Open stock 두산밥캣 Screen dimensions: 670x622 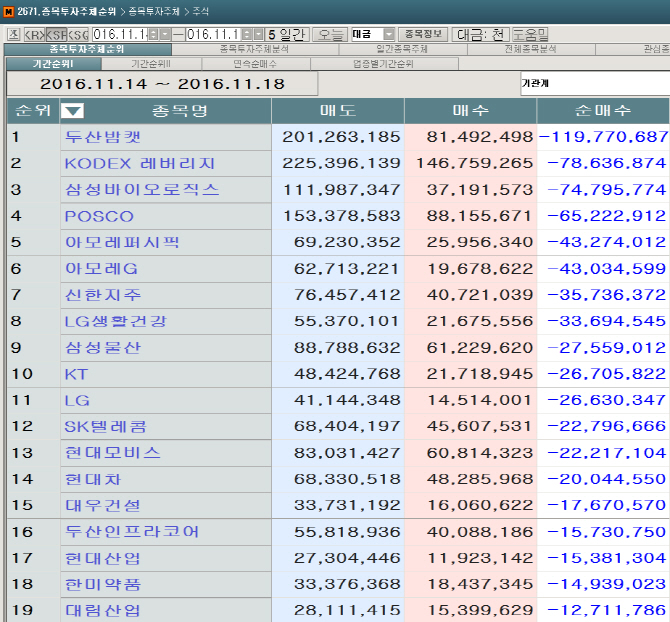(x=103, y=137)
